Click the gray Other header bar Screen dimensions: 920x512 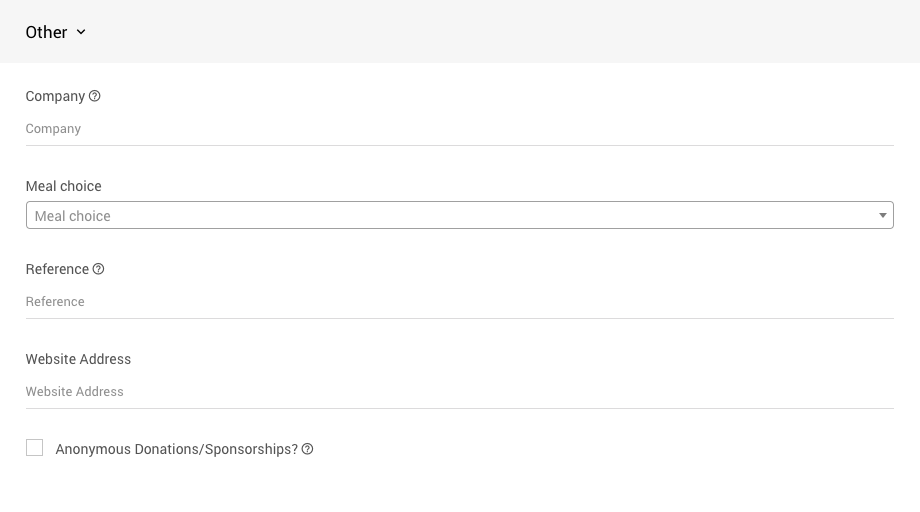coord(500,32)
